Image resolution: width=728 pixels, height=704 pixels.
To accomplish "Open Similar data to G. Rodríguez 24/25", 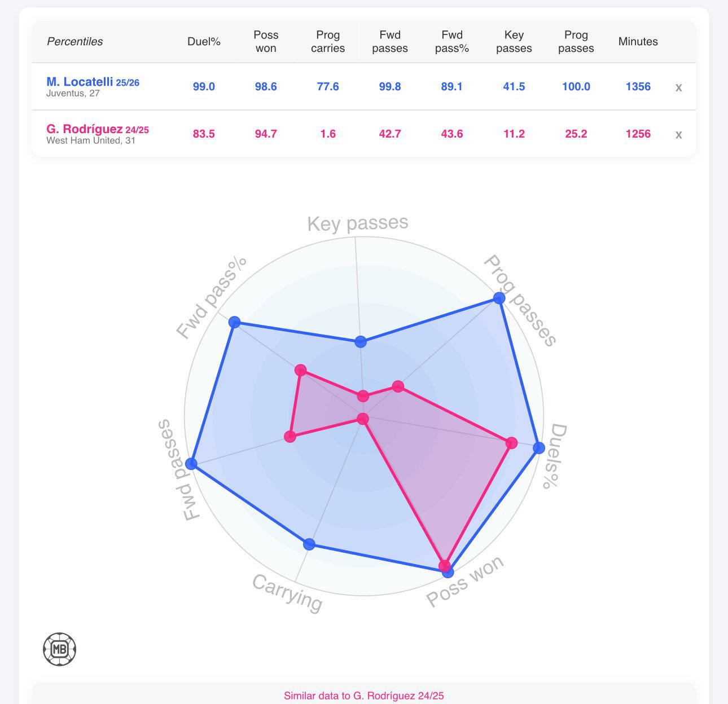I will (364, 696).
